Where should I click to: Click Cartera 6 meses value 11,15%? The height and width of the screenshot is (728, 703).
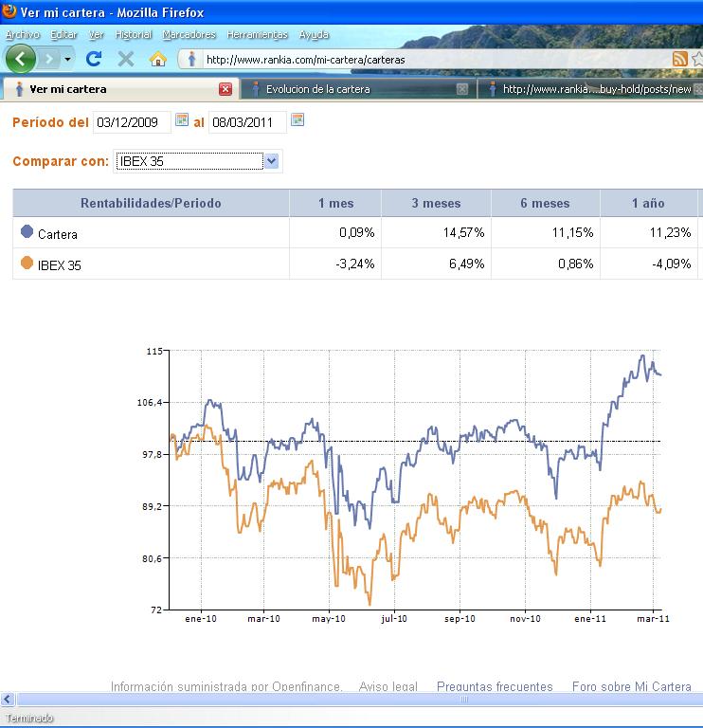pyautogui.click(x=572, y=232)
